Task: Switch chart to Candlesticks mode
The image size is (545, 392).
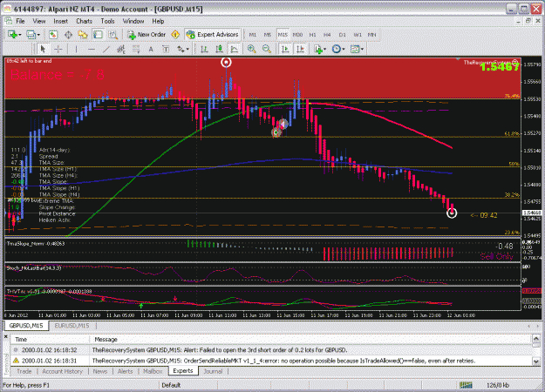Action: [x=219, y=50]
